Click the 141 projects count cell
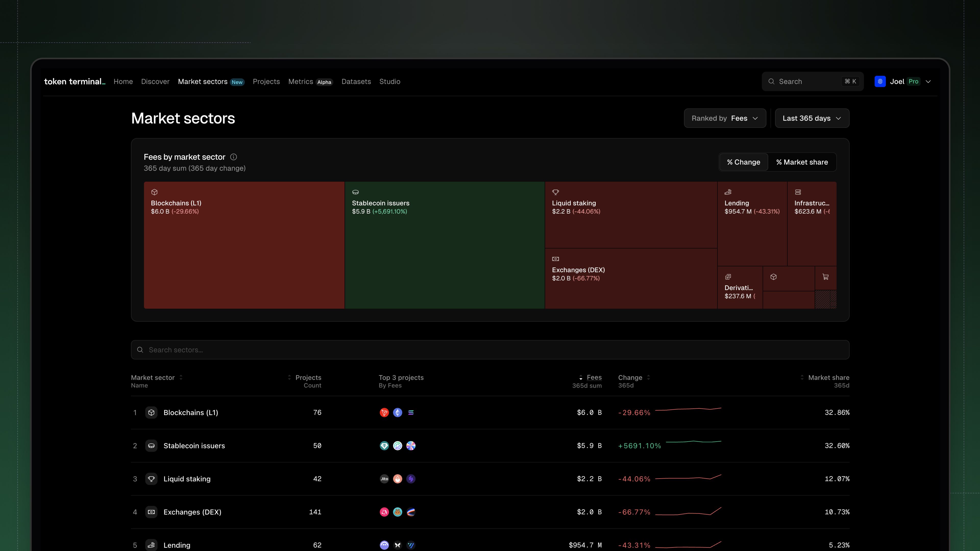Screen dimensions: 980x551 [x=315, y=512]
